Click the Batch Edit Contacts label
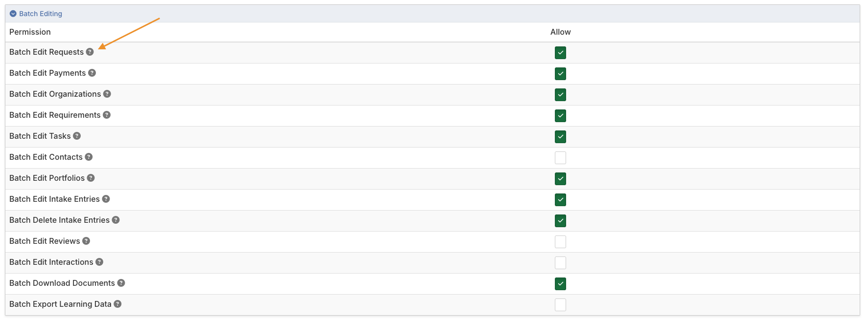Screen dimensions: 868x320 46,157
